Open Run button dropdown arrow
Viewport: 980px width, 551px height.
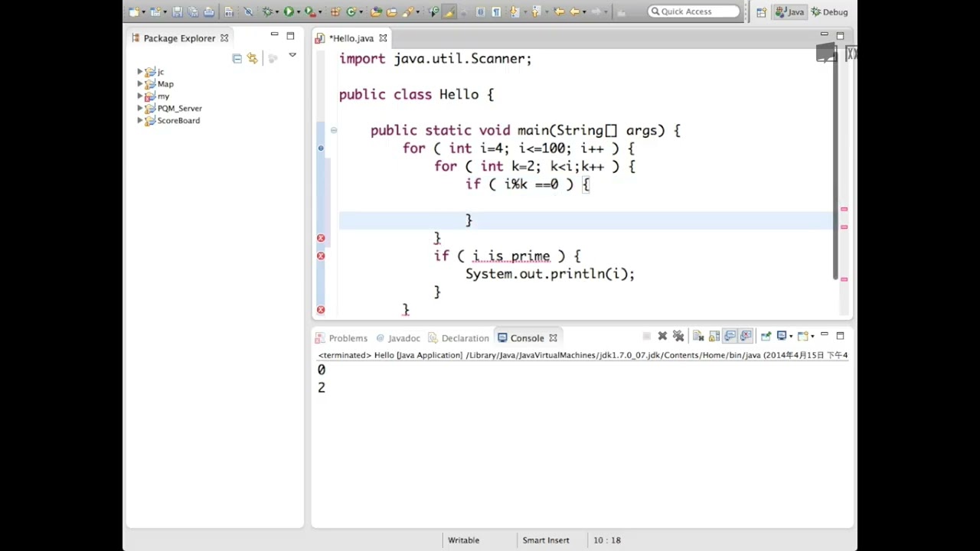tap(298, 11)
